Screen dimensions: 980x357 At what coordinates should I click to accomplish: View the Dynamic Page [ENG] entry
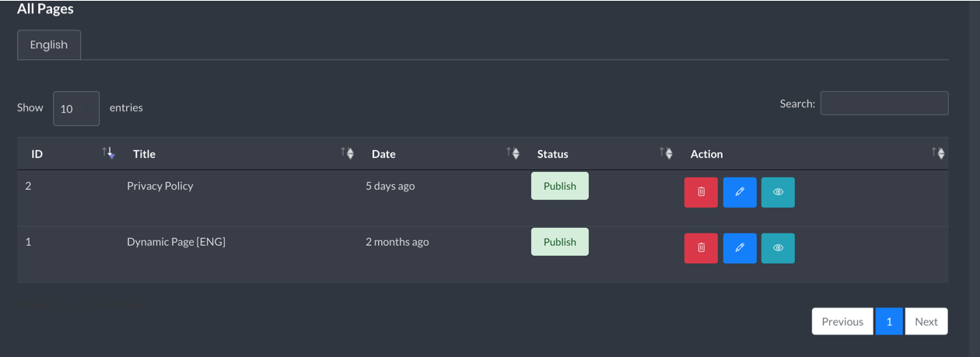[778, 248]
